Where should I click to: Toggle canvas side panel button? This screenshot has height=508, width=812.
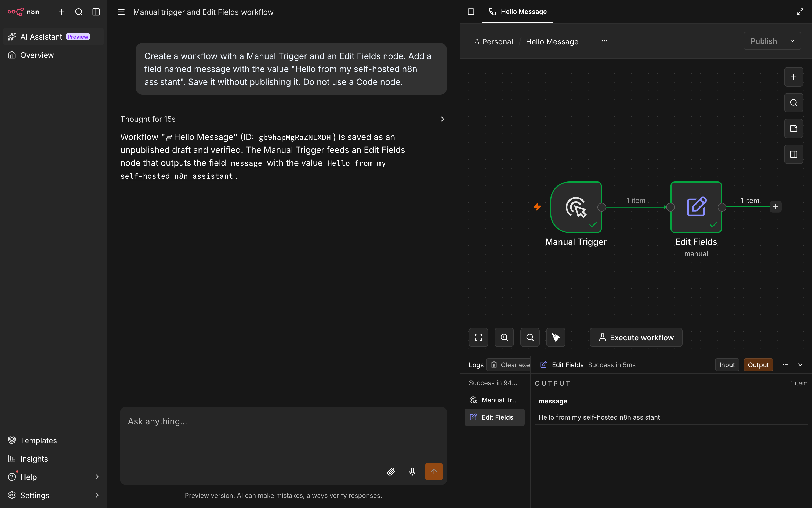(793, 155)
